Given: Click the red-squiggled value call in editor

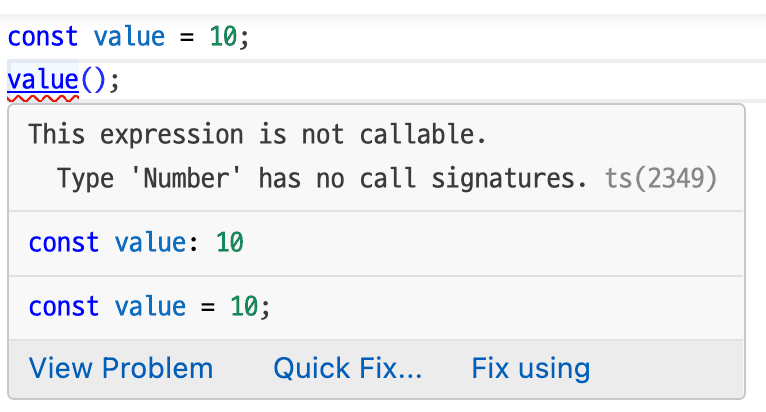Looking at the screenshot, I should click(42, 80).
